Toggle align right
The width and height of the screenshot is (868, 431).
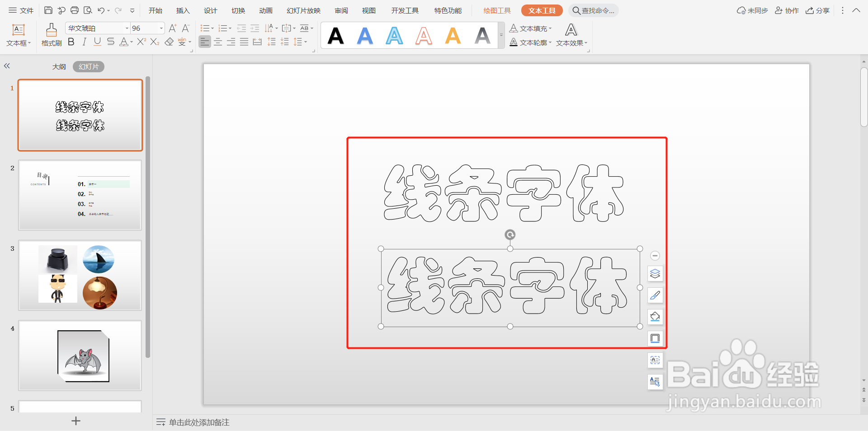(231, 42)
